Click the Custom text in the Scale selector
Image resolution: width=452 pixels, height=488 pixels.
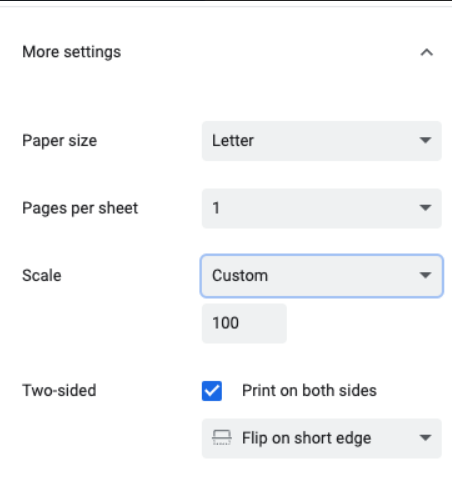240,276
